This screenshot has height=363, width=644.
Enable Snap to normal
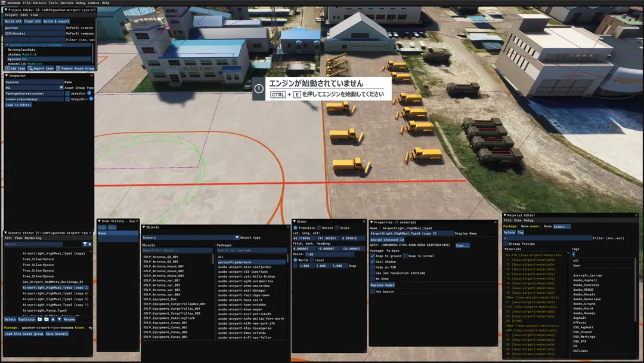point(405,256)
